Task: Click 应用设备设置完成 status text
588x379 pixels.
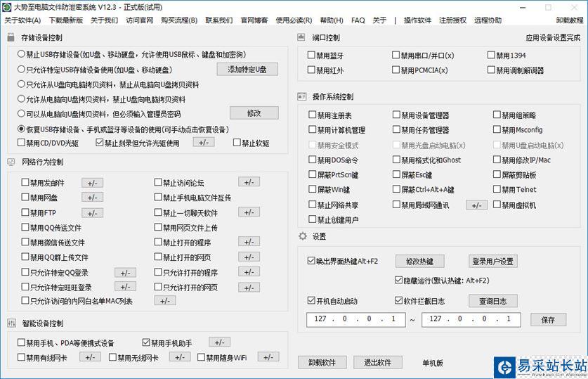Action: 553,37
